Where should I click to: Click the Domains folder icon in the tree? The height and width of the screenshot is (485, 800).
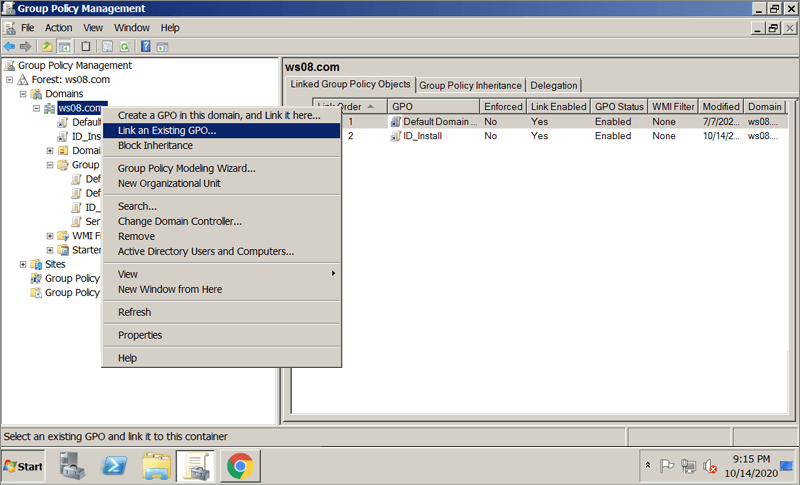click(x=36, y=94)
